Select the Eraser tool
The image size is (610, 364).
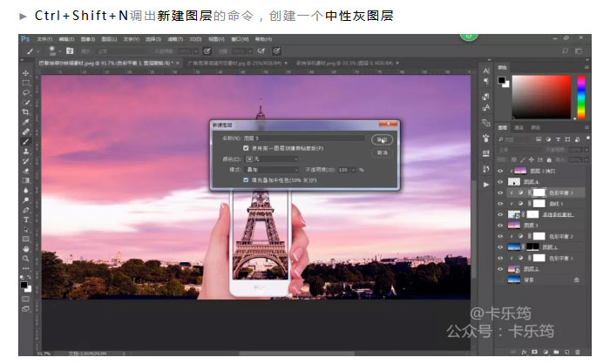[26, 171]
